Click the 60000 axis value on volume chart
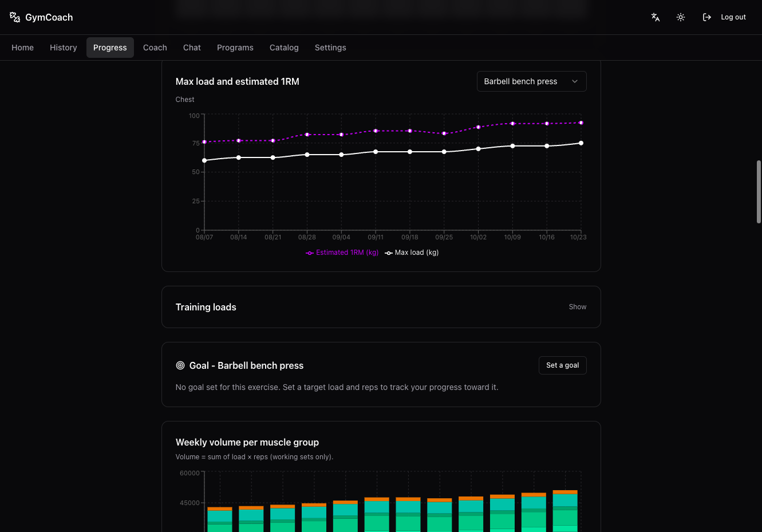Screen dimensions: 762x532 click(x=189, y=473)
